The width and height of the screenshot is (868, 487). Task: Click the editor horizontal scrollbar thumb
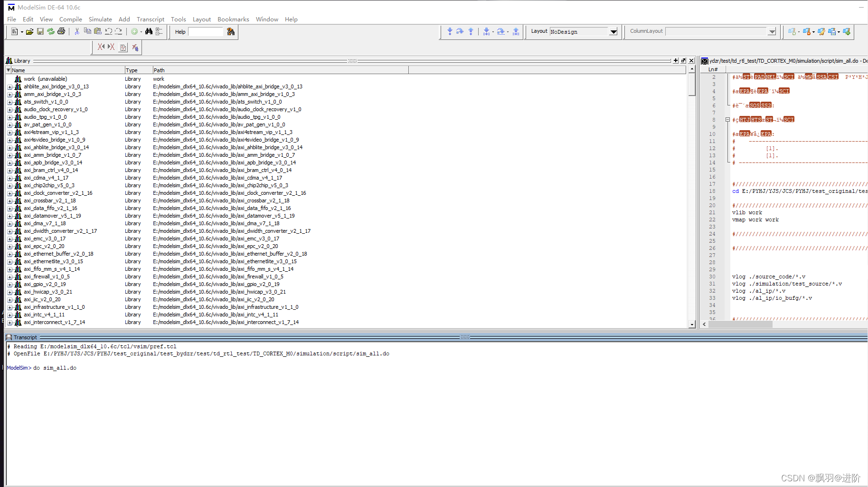740,325
